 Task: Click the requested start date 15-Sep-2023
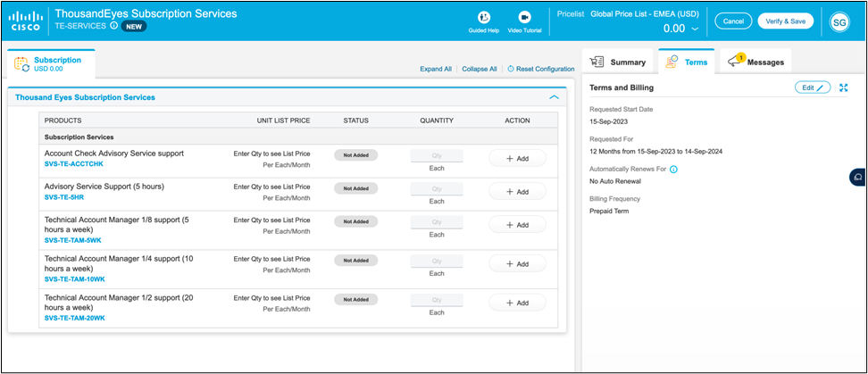609,121
